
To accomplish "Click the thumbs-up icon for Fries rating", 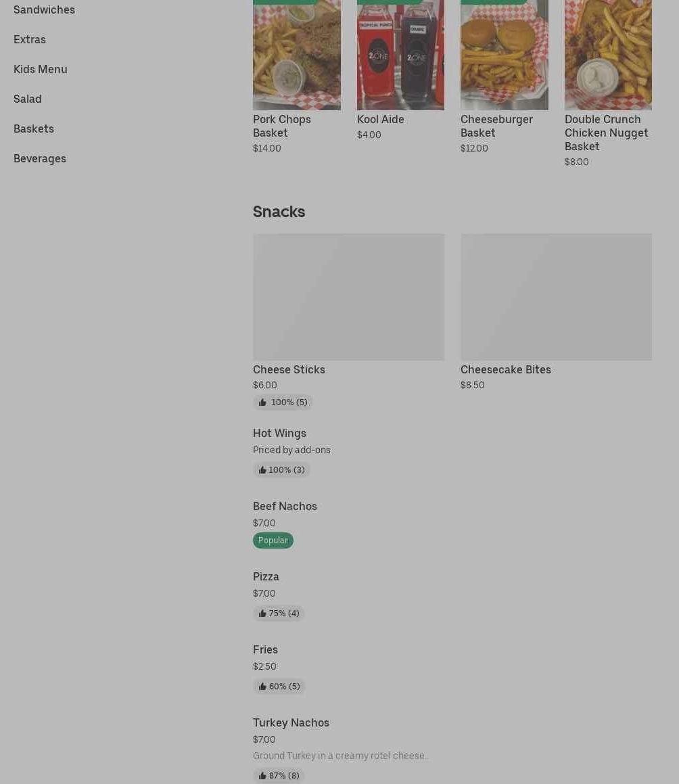I will click(262, 687).
